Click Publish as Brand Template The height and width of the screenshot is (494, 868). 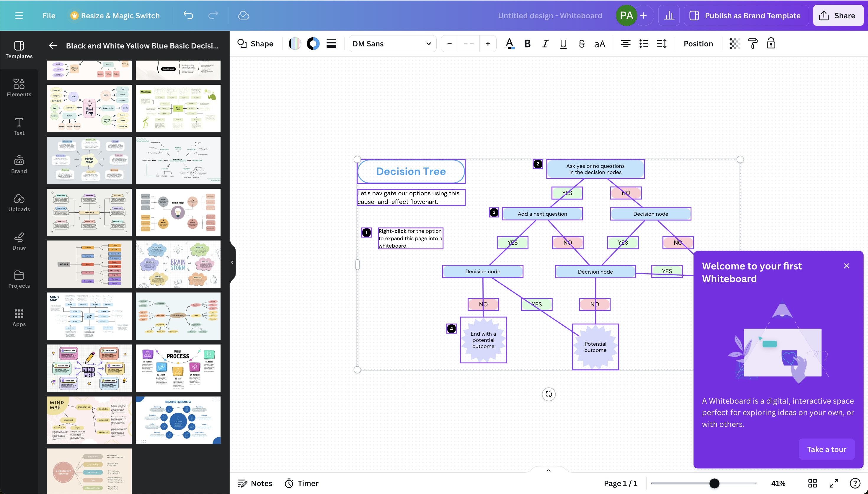click(x=746, y=16)
